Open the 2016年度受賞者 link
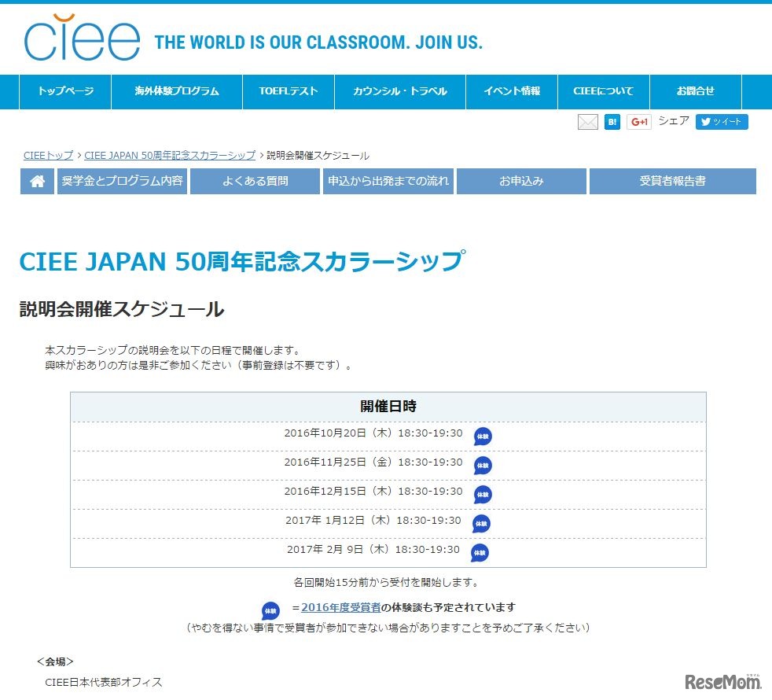This screenshot has width=772, height=700. [334, 607]
